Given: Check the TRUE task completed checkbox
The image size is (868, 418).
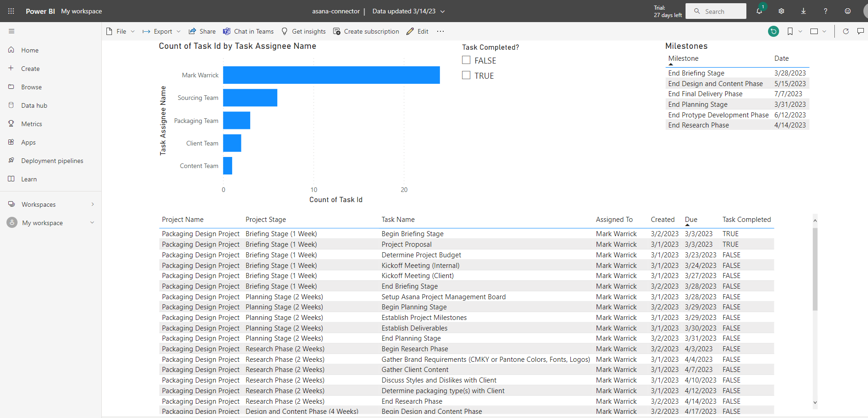Looking at the screenshot, I should (x=466, y=75).
